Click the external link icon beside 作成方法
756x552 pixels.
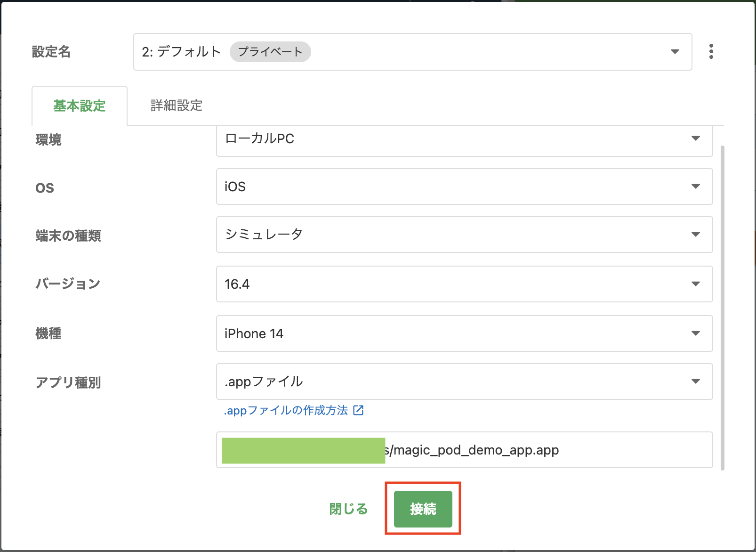[x=359, y=410]
